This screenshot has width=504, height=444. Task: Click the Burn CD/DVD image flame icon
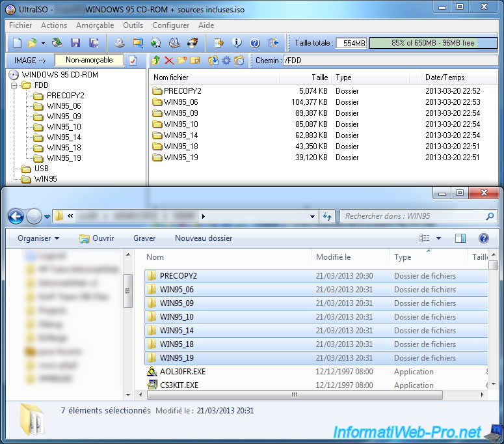(x=192, y=43)
